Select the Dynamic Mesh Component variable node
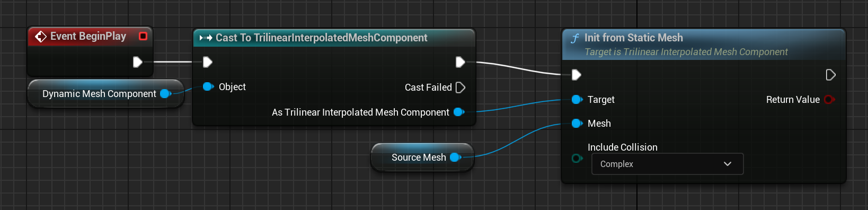Viewport: 868px width, 210px height. coord(105,93)
